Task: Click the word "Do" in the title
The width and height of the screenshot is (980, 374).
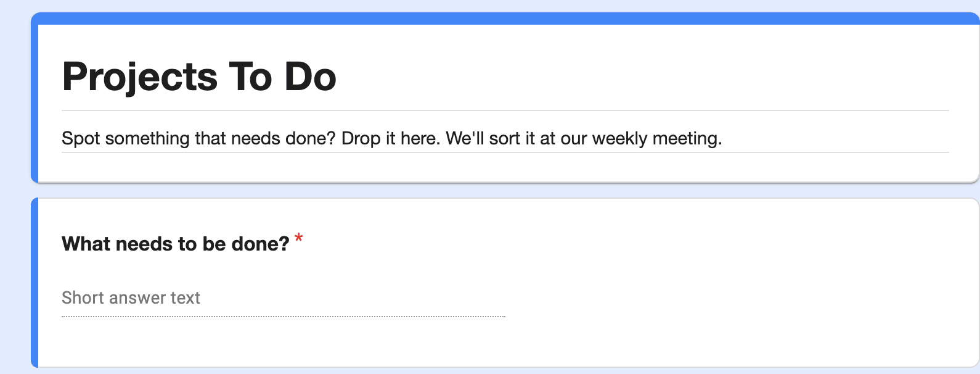Action: 310,77
